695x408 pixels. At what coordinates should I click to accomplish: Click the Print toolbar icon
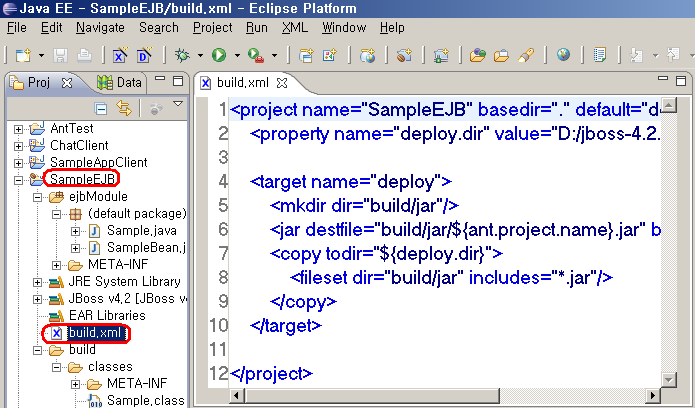coord(84,55)
